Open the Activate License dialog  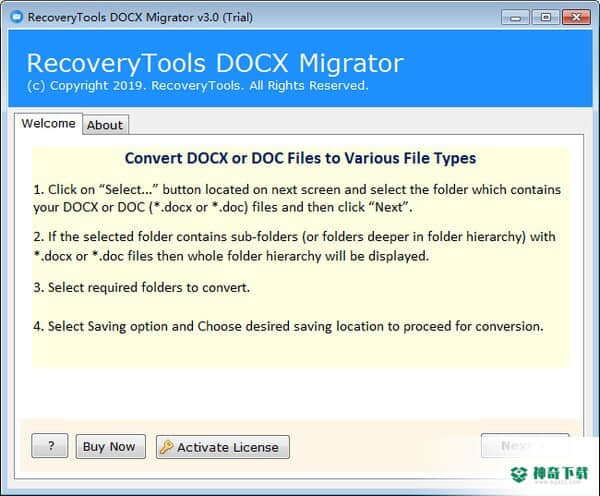pyautogui.click(x=223, y=447)
